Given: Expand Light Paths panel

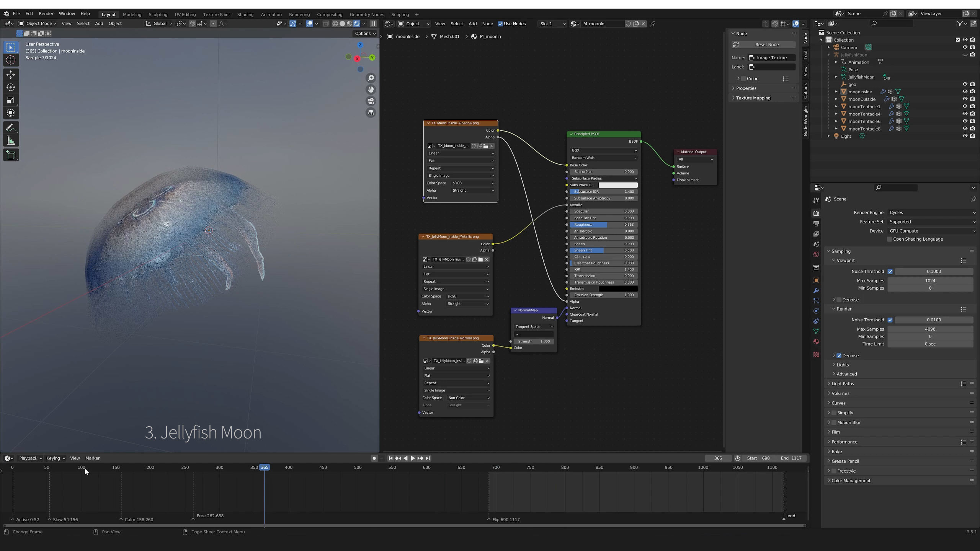Looking at the screenshot, I should pos(843,383).
